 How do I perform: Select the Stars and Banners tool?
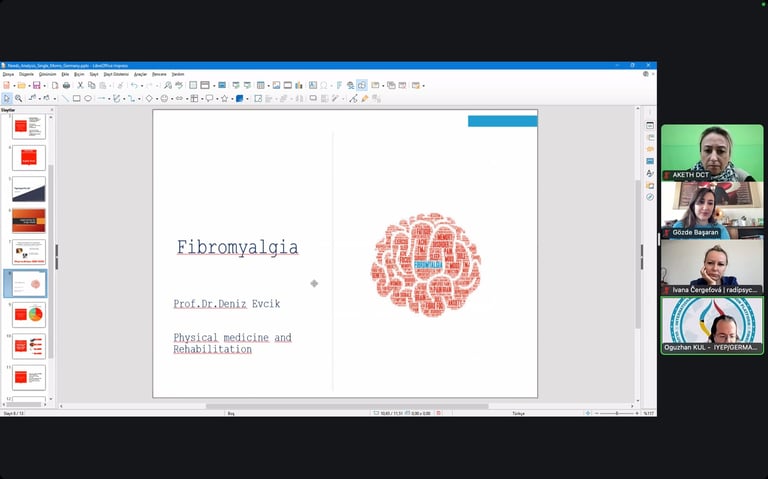coord(224,98)
